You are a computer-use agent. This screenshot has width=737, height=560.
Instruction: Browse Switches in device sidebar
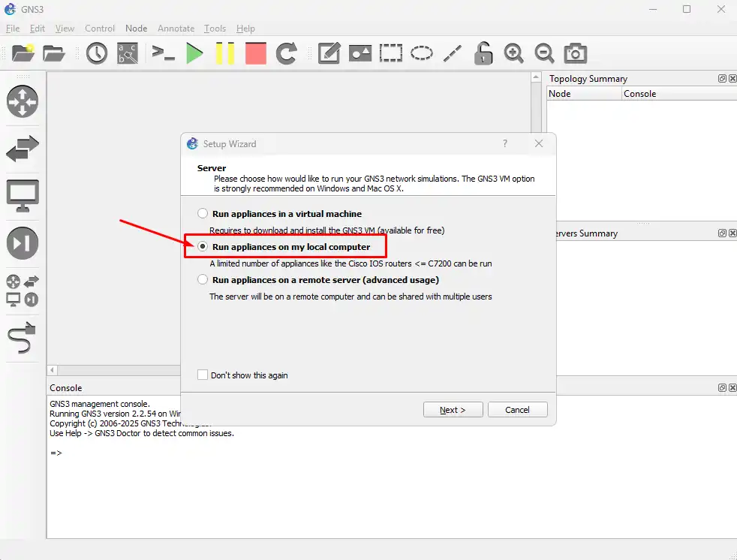click(x=23, y=149)
